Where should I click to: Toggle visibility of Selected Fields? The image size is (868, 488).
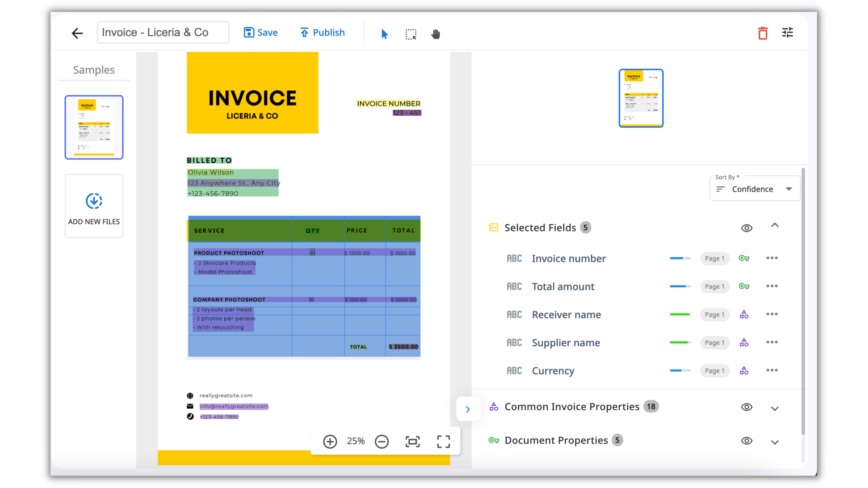coord(746,228)
